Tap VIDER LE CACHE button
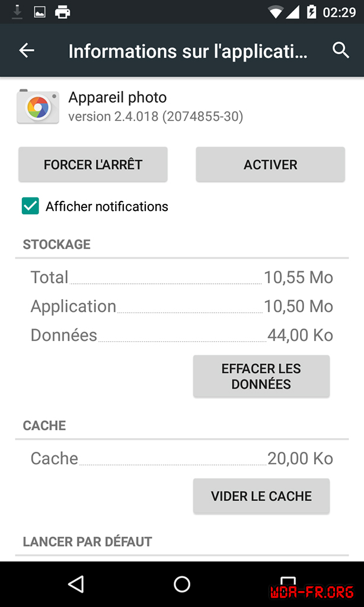The height and width of the screenshot is (607, 364). [x=261, y=496]
